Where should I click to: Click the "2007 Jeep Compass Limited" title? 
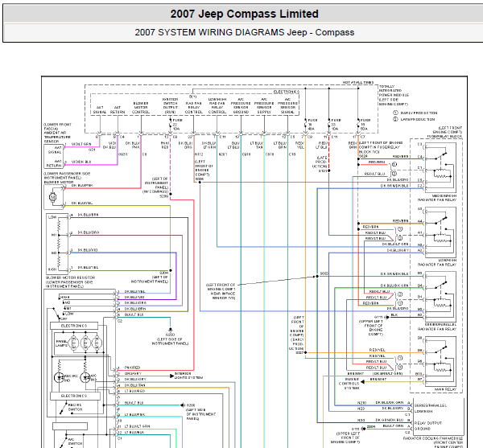(x=244, y=14)
